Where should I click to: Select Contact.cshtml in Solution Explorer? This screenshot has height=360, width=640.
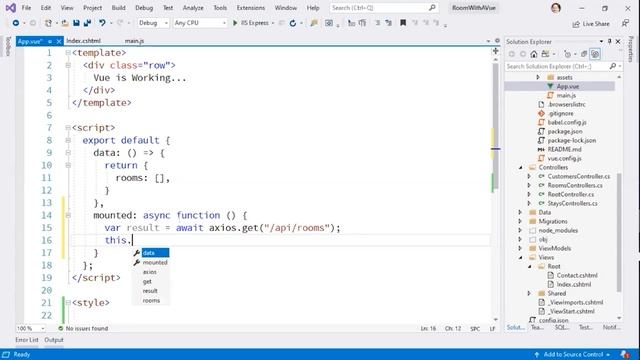click(x=577, y=275)
